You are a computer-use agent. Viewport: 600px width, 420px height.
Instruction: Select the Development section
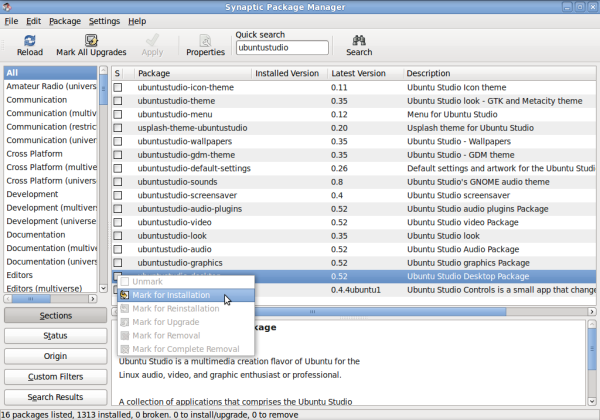[x=50, y=194]
